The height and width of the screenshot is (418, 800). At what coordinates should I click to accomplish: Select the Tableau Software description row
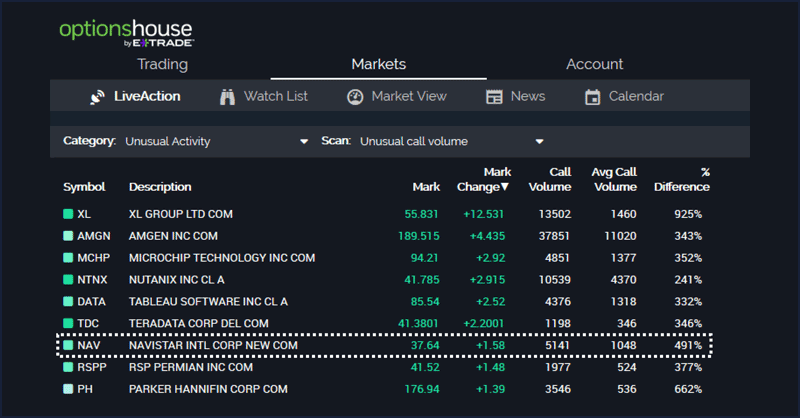(x=208, y=301)
